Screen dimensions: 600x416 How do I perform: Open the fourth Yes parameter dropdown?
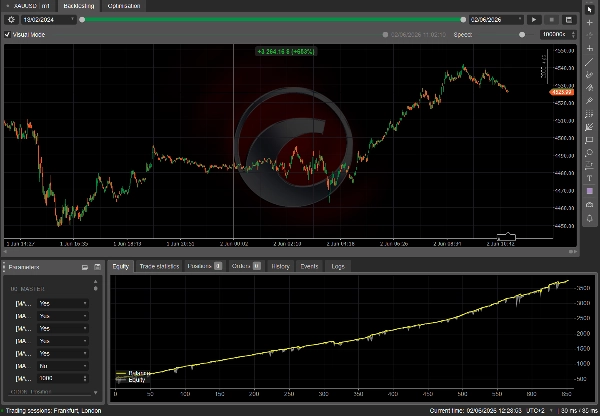[x=63, y=341]
